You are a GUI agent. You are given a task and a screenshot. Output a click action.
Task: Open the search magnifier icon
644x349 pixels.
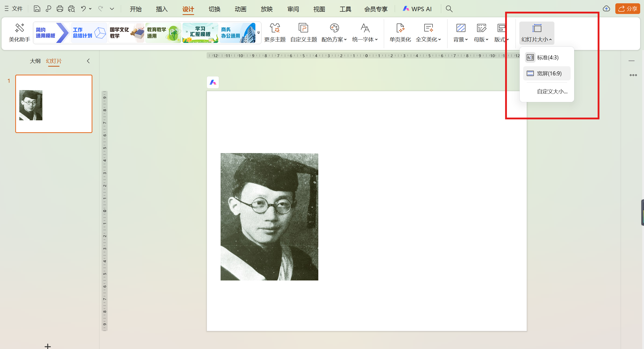(x=449, y=9)
